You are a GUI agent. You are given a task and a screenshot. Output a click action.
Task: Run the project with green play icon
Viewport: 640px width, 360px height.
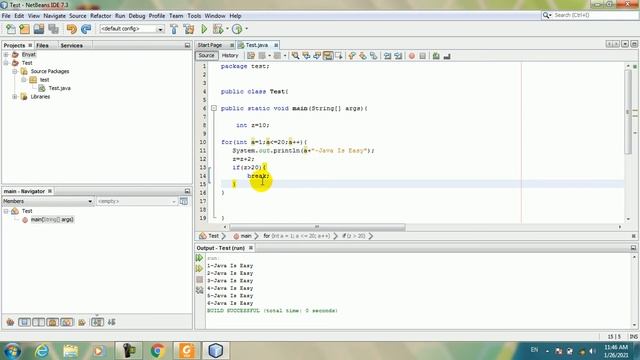[204, 29]
